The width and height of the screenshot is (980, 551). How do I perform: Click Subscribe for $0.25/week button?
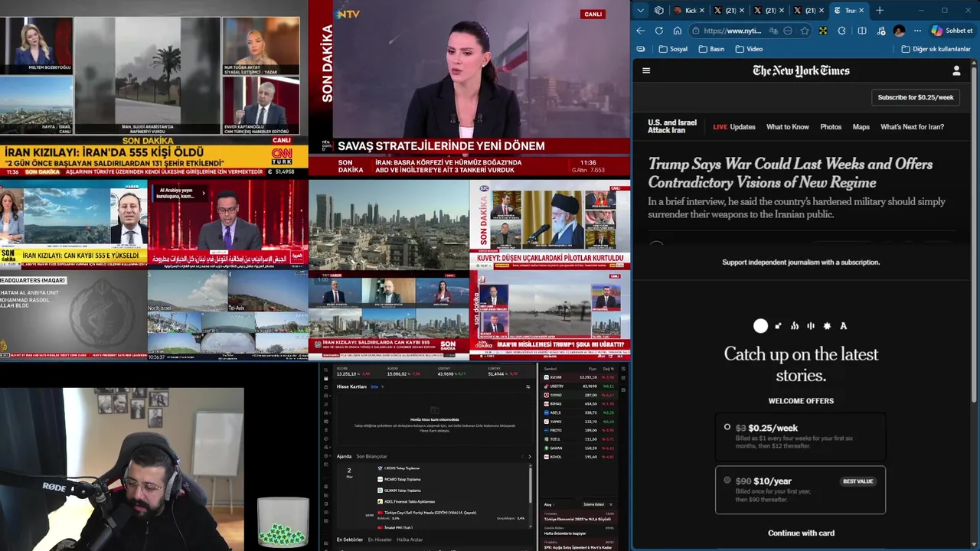tap(916, 97)
